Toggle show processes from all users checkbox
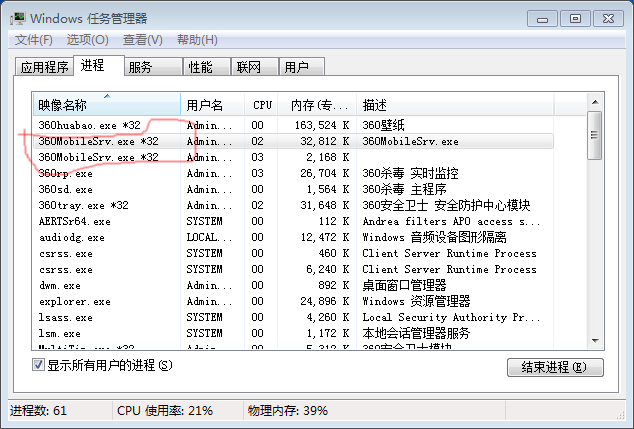The width and height of the screenshot is (634, 429). tap(38, 365)
